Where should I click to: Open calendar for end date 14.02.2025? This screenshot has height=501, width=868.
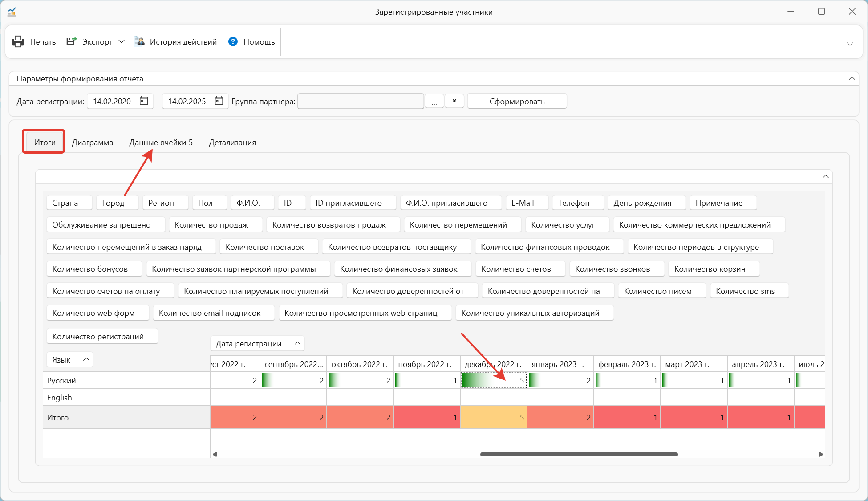[x=219, y=101]
